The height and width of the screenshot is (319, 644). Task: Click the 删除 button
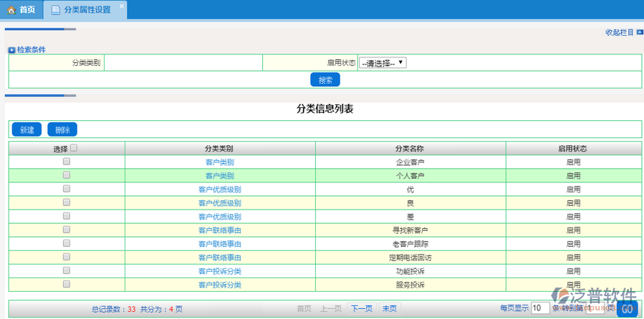click(62, 129)
